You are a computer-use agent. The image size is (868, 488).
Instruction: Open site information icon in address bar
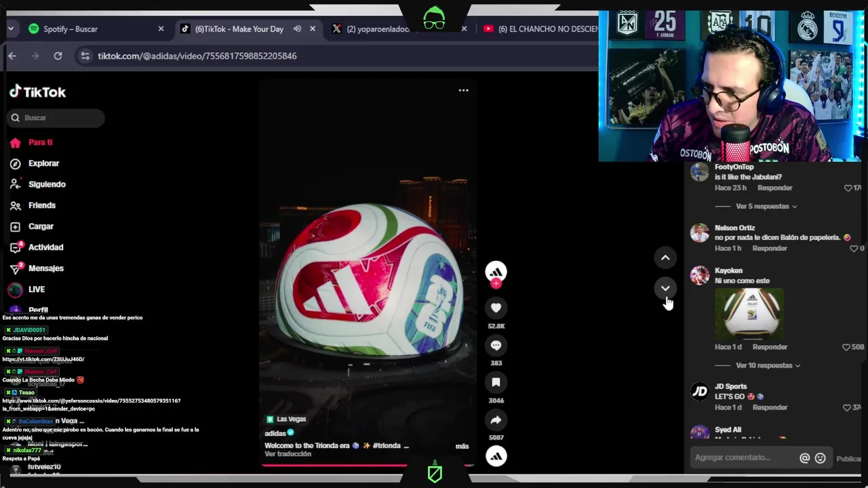(x=85, y=56)
